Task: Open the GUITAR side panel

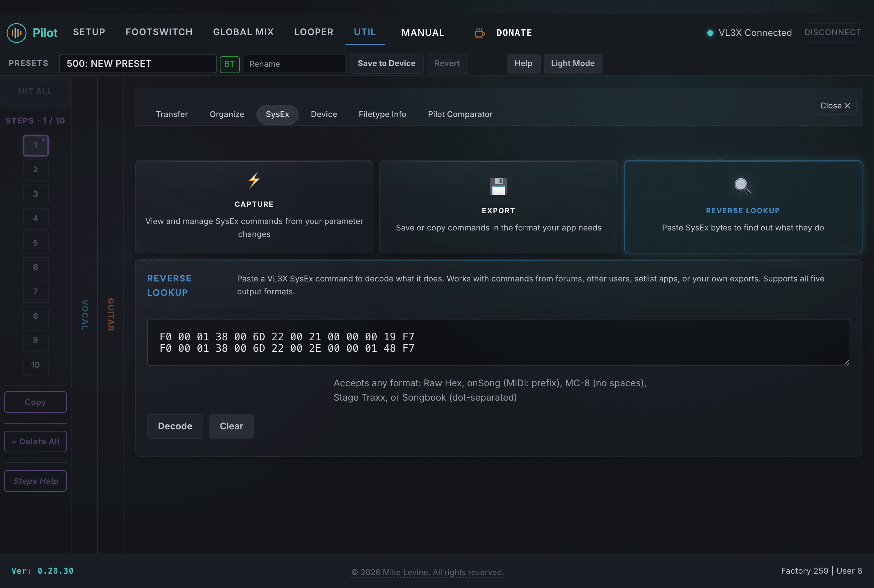Action: pos(111,314)
